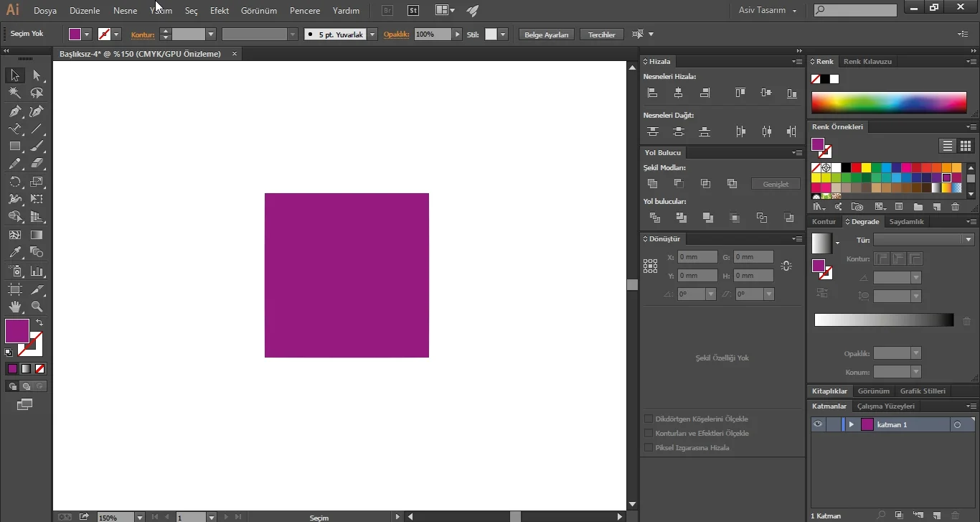Click Opaklık label in control bar

click(x=396, y=34)
